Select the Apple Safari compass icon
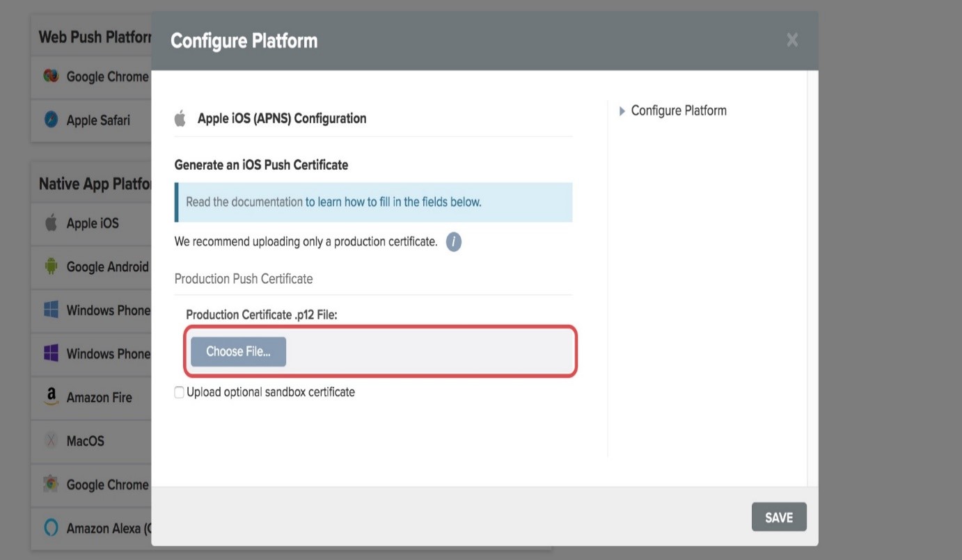This screenshot has width=962, height=560. pyautogui.click(x=51, y=120)
